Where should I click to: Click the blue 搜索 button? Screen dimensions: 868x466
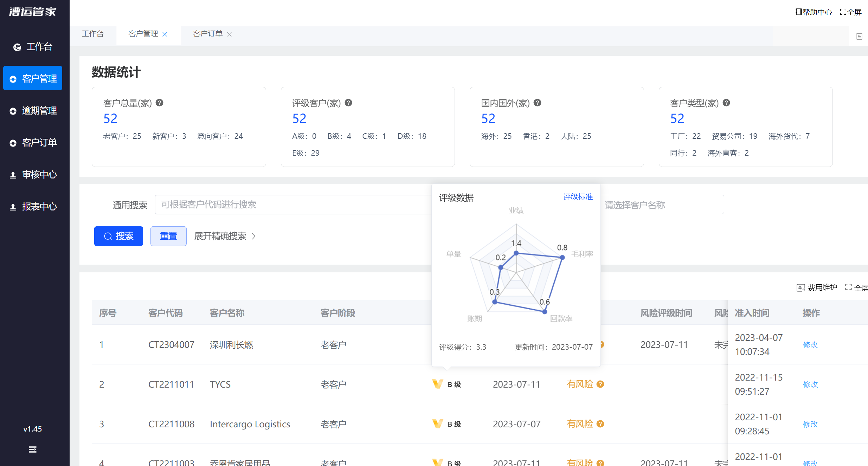point(118,236)
